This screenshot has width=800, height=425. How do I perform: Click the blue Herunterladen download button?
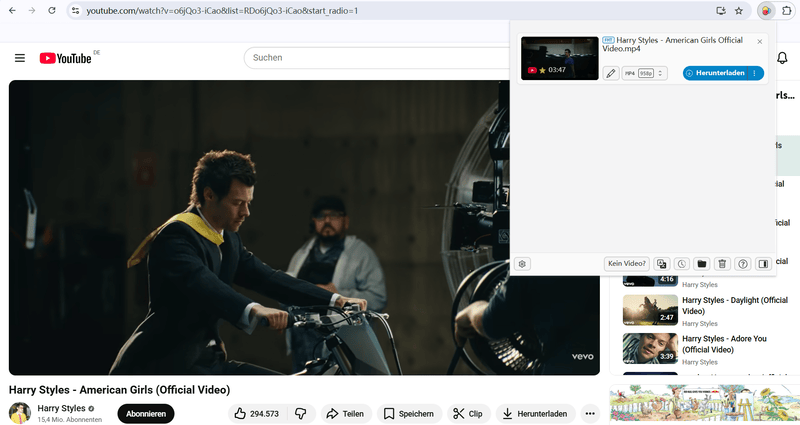715,73
